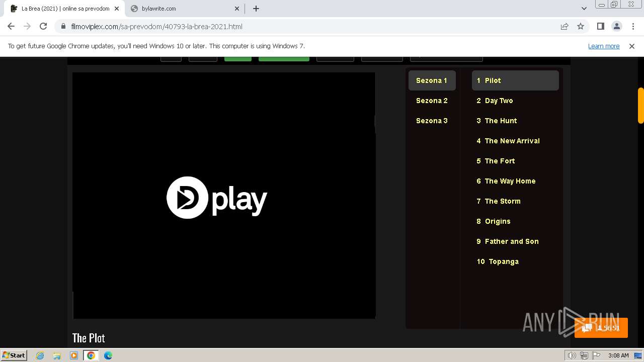Click the La Brea tab favicon
The width and height of the screenshot is (644, 362).
[14, 9]
